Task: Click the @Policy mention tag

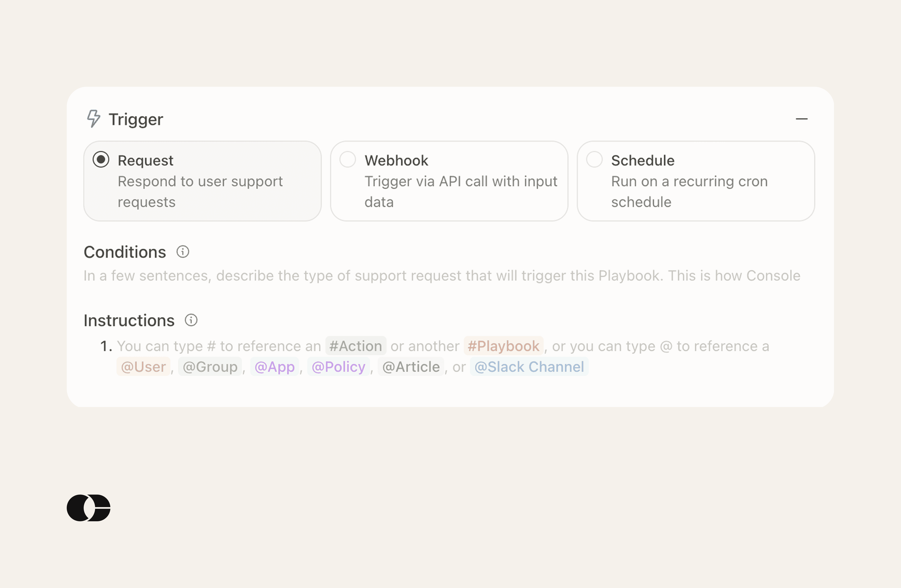Action: [339, 367]
